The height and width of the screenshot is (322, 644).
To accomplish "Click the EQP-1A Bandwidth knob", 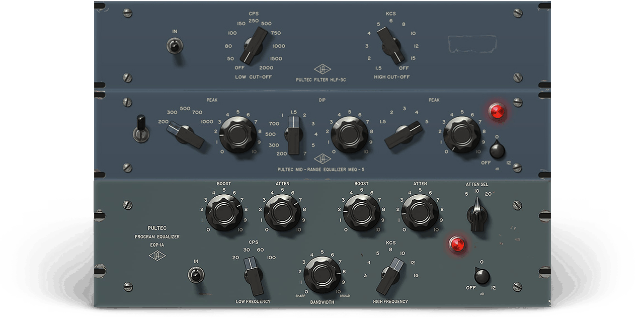I will 323,275.
